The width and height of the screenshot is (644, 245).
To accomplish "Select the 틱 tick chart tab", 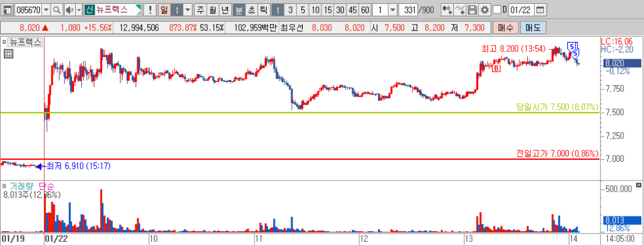I will pos(263,9).
